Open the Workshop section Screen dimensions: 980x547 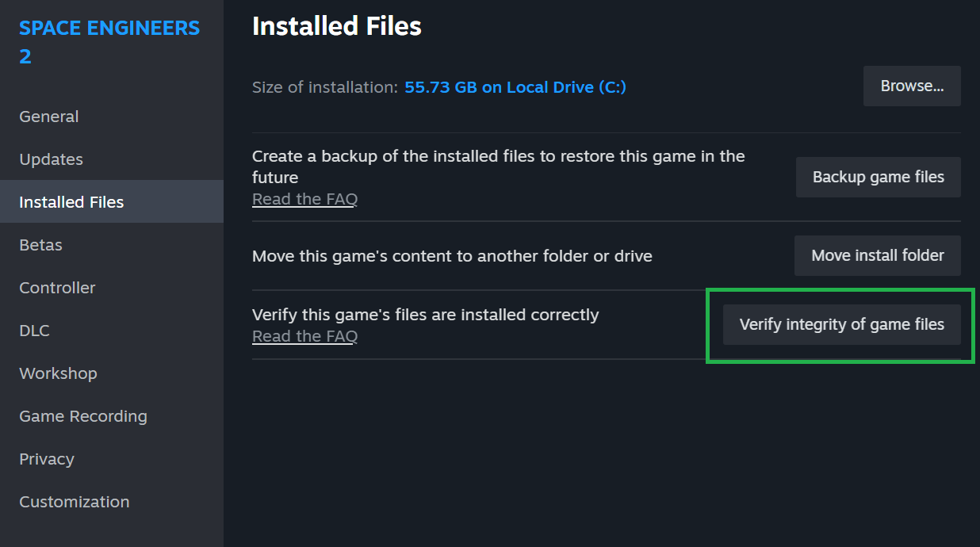58,373
